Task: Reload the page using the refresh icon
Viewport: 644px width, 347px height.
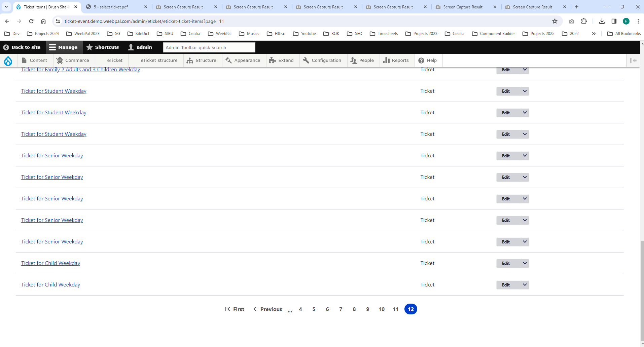Action: [x=31, y=21]
